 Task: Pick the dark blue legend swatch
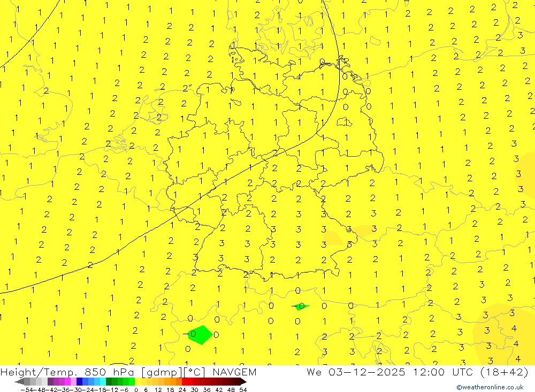[x=79, y=382]
